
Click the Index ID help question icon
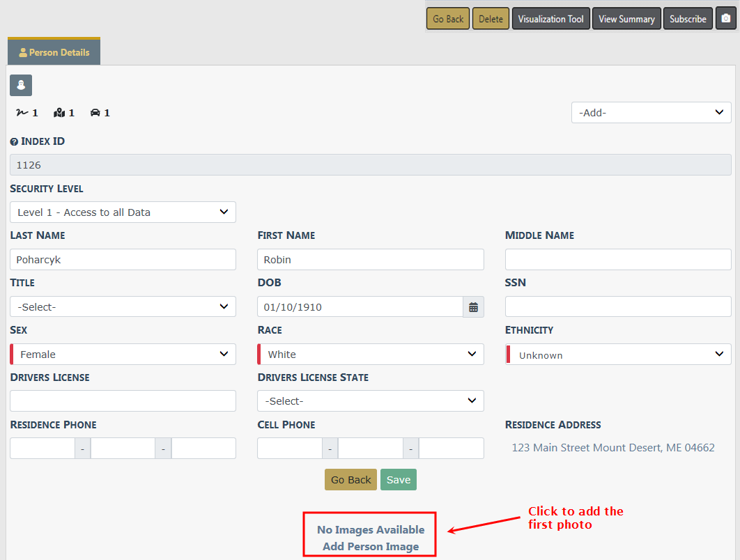click(x=14, y=142)
